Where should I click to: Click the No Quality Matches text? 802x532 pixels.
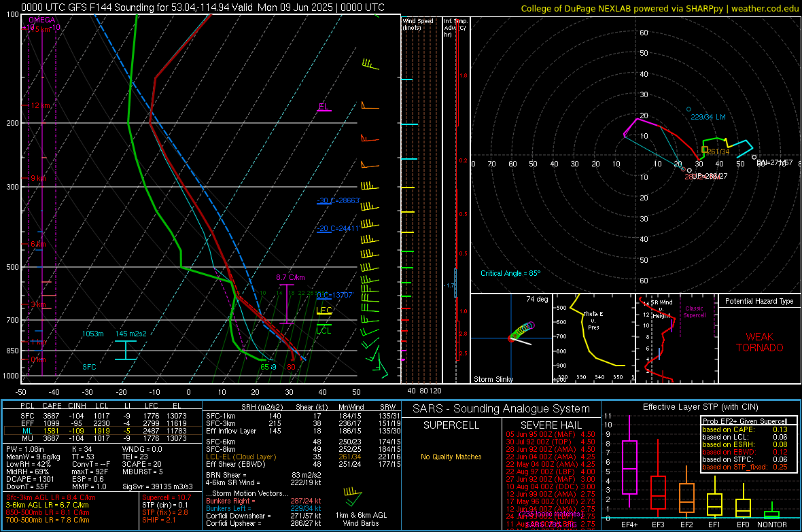[x=451, y=457]
